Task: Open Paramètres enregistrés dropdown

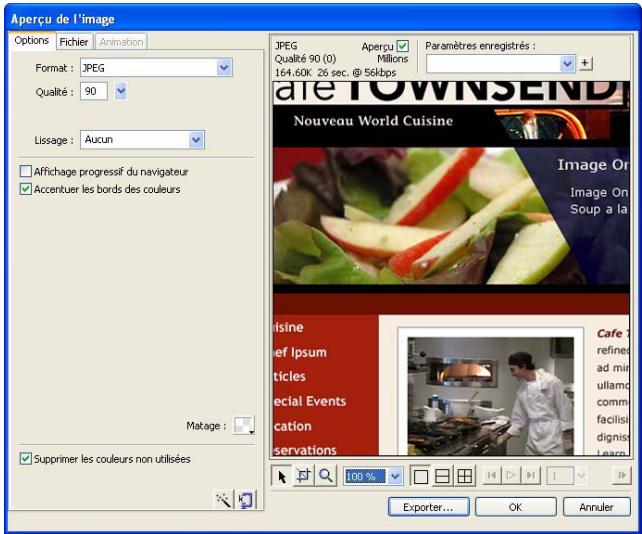Action: 567,63
